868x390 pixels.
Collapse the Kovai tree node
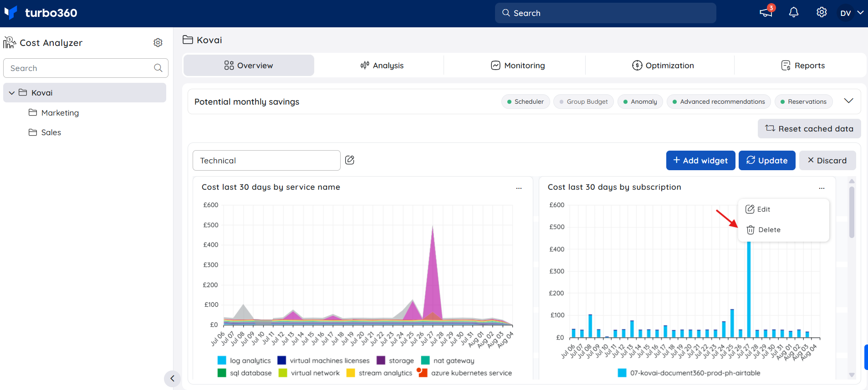click(12, 93)
